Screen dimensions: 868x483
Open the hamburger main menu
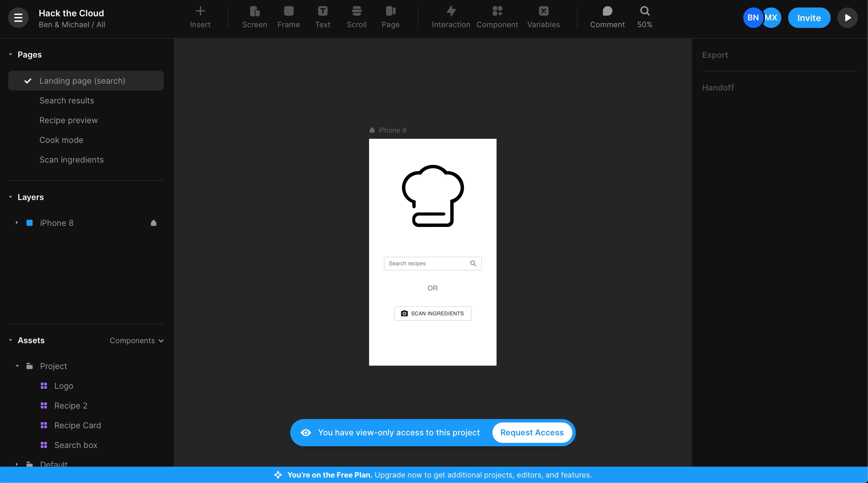(x=18, y=18)
